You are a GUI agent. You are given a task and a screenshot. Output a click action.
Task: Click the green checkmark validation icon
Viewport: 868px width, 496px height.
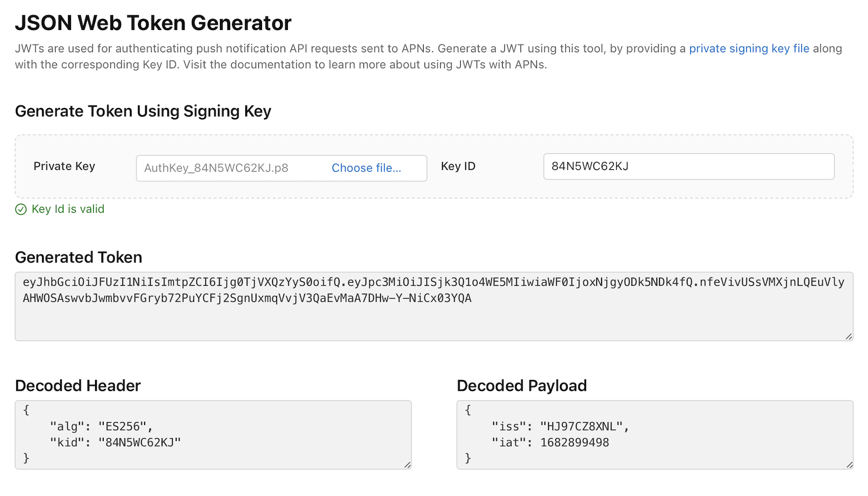[x=21, y=209]
